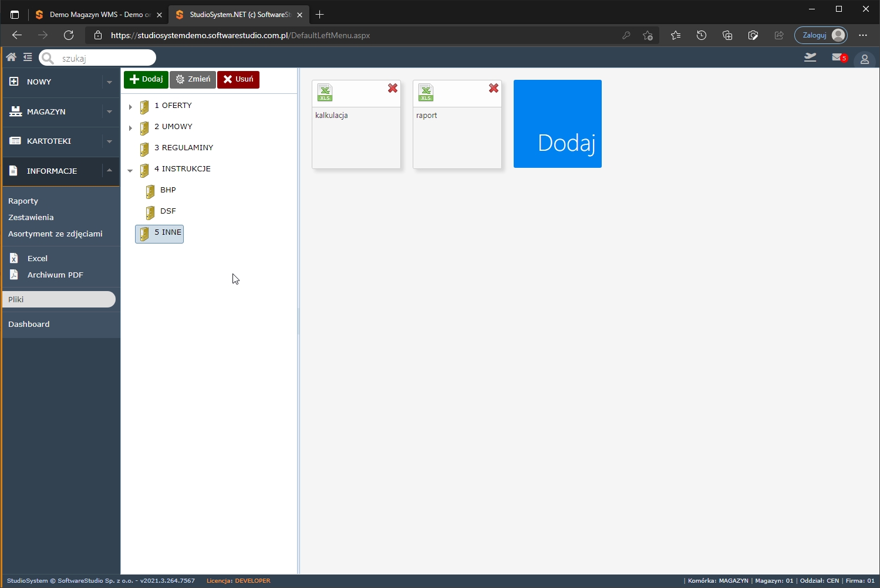Click the binder icon next to 4 INSTRUKCJE

click(144, 170)
